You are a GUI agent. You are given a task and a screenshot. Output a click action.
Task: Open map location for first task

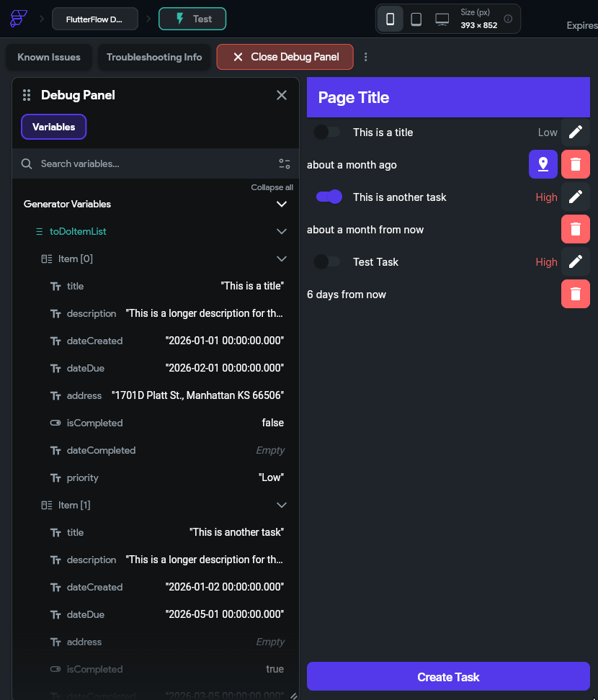(x=543, y=164)
